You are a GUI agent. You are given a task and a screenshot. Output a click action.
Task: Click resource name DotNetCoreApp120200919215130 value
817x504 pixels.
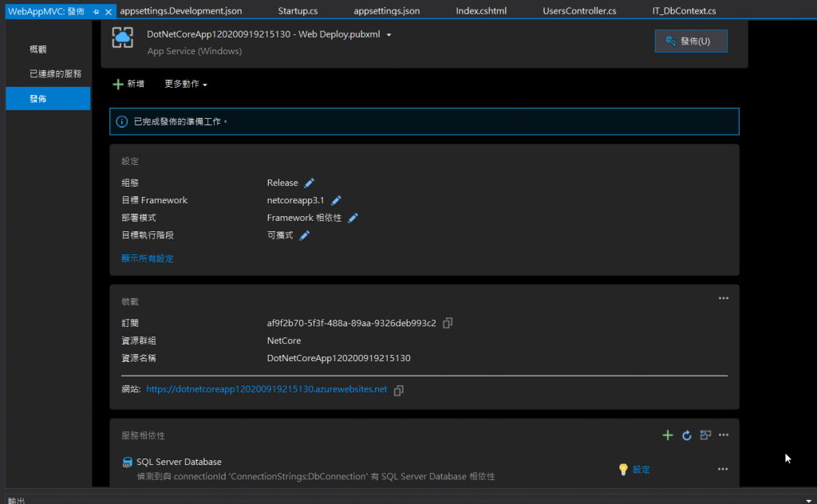[338, 358]
